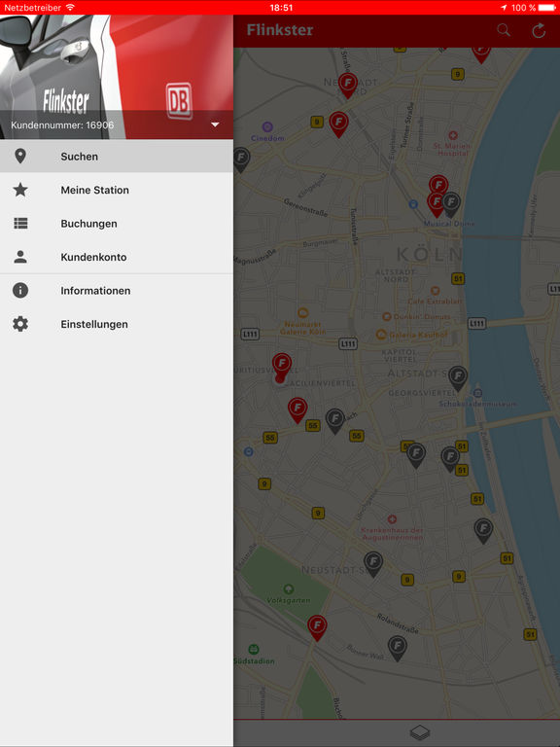The image size is (560, 747).
Task: Tap the magnifier search icon in Flinkster header
Action: pos(504,30)
